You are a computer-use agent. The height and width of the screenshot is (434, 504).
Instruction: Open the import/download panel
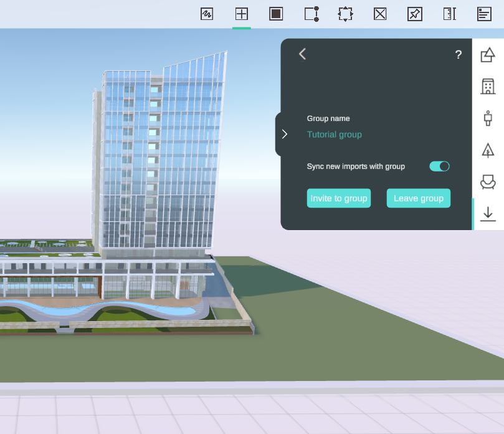tap(488, 214)
